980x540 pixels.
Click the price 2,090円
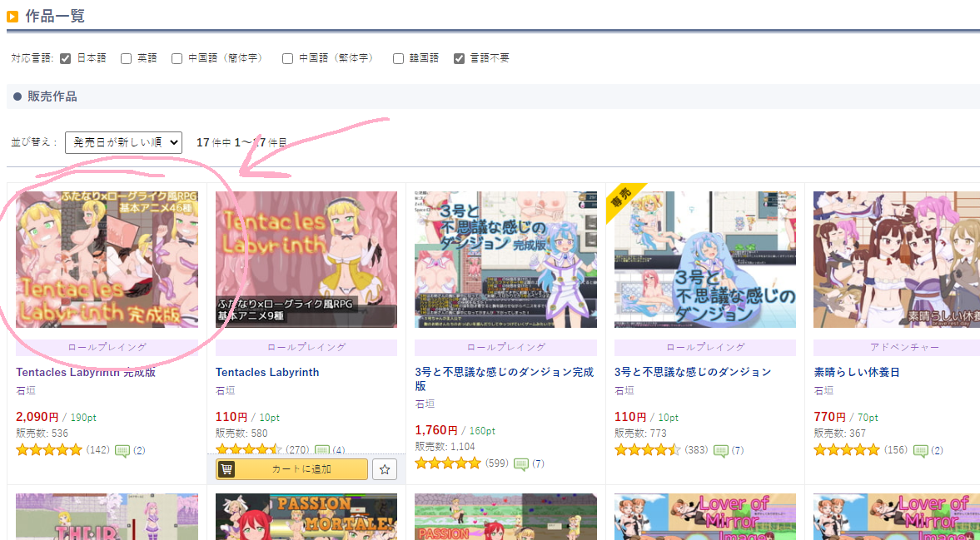(37, 416)
